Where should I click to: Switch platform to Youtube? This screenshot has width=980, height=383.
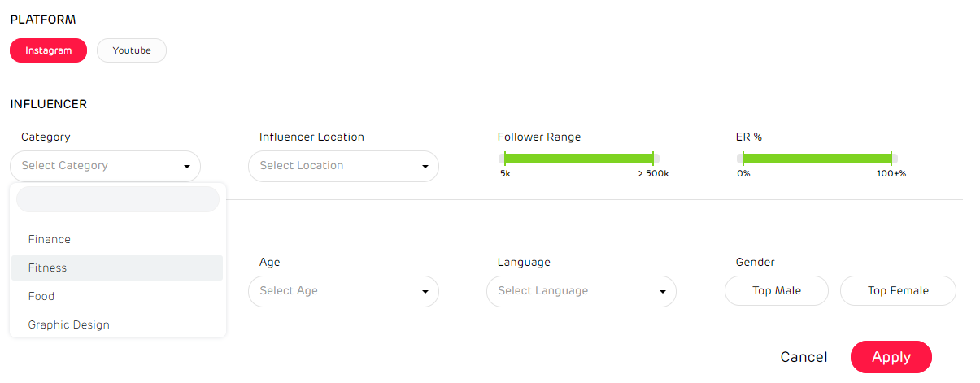132,50
